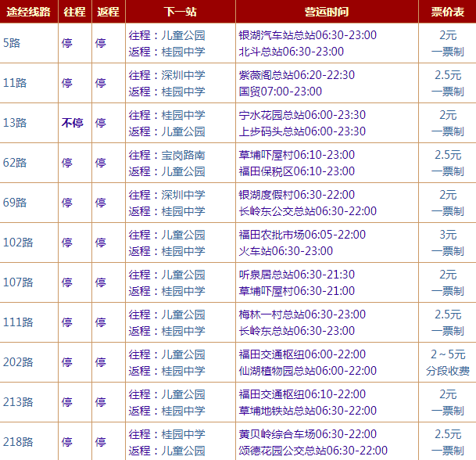Viewport: 476px width, 460px height.
Task: Open the 69路 bus route link
Action: [x=15, y=203]
